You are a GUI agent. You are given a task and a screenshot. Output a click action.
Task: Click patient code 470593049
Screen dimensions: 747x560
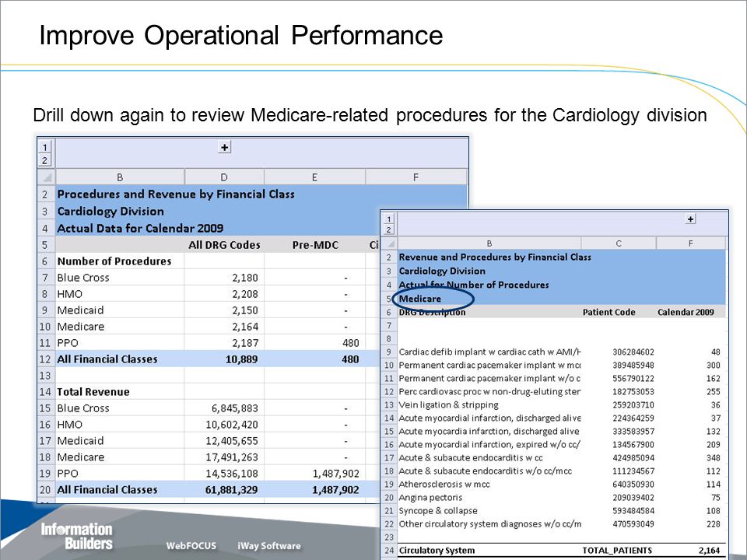pyautogui.click(x=633, y=523)
